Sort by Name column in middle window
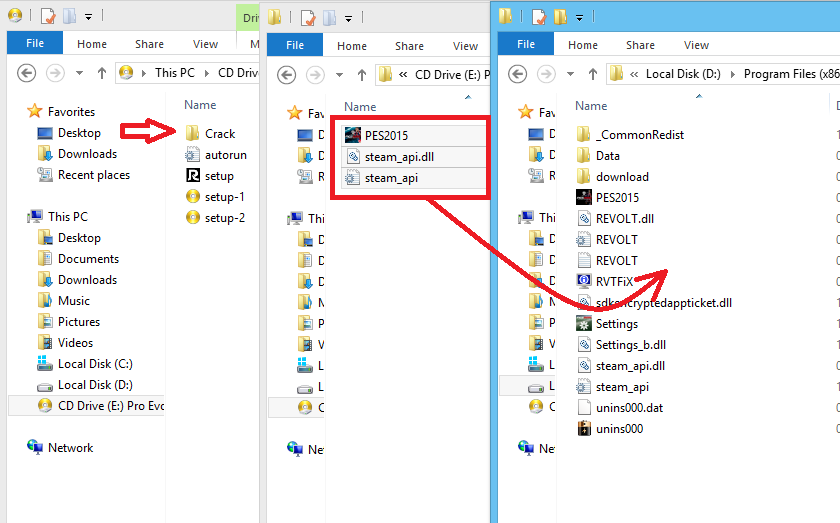This screenshot has width=840, height=523. pos(360,107)
